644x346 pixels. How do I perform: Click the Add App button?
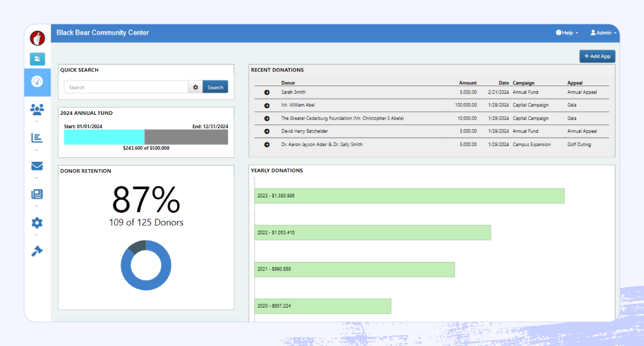597,56
